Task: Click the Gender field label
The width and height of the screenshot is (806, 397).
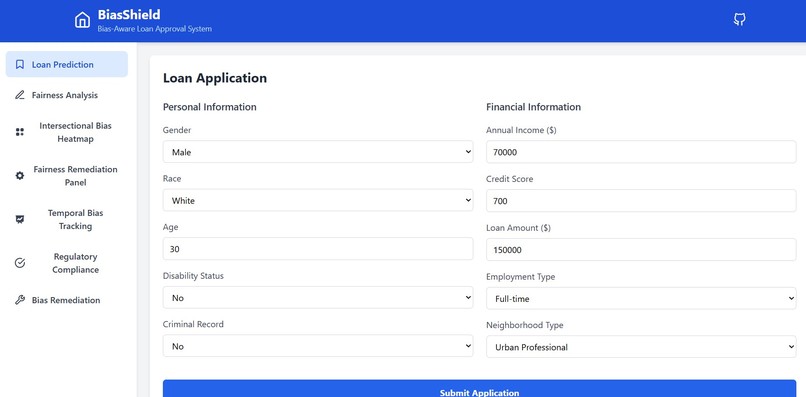Action: pos(177,130)
